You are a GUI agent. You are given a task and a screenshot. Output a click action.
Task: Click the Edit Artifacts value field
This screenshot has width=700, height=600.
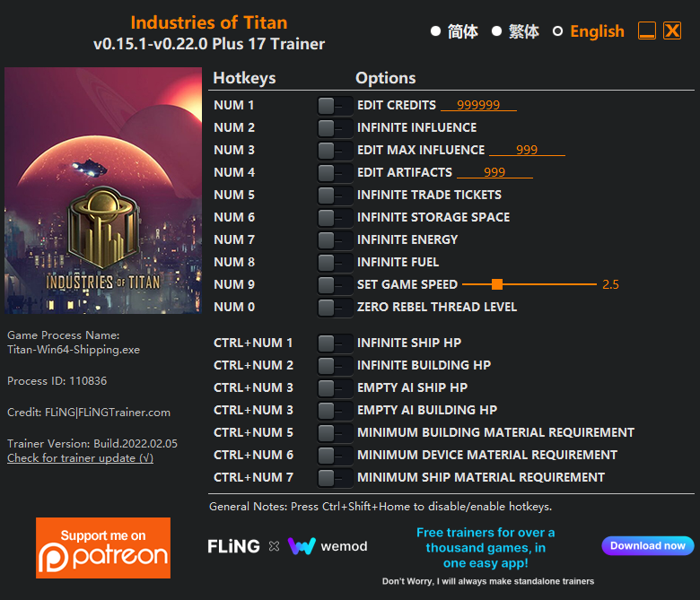494,172
